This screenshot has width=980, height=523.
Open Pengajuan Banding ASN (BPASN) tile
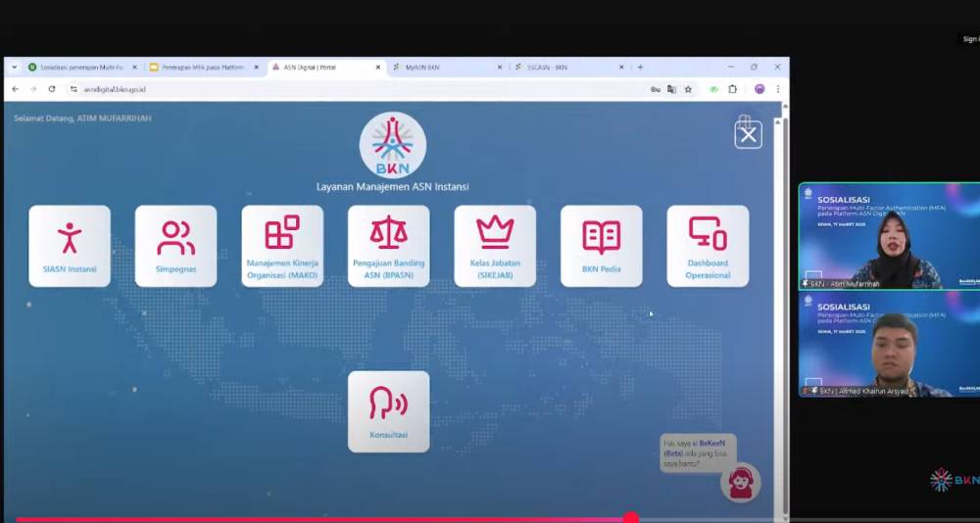389,246
